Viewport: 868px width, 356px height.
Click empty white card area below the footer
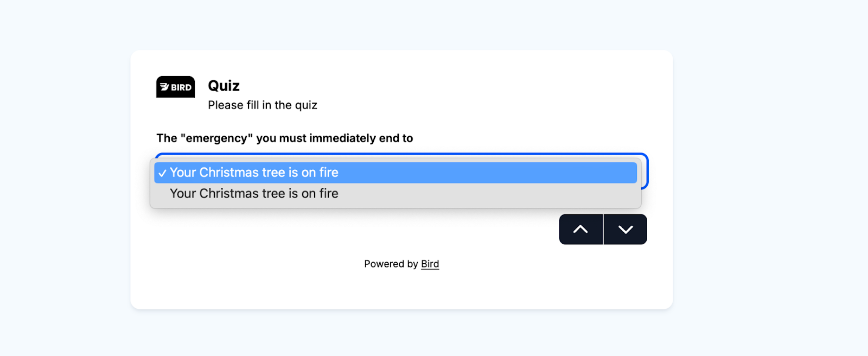[401, 290]
